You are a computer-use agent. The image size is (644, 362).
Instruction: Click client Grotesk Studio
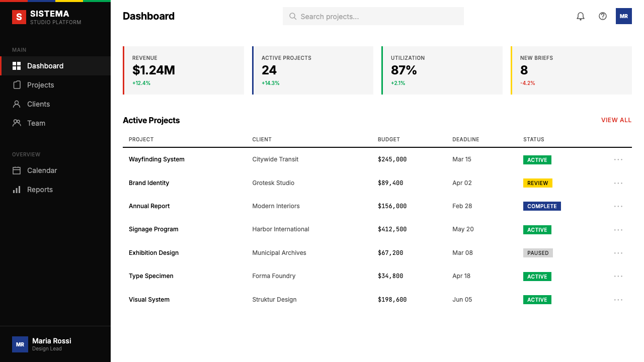(273, 183)
